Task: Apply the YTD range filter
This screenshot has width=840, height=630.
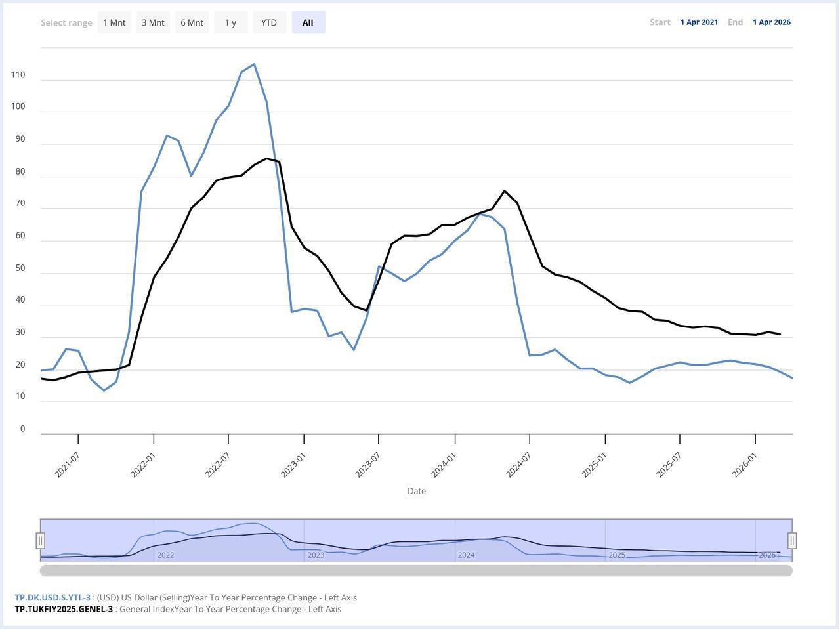Action: coord(269,22)
